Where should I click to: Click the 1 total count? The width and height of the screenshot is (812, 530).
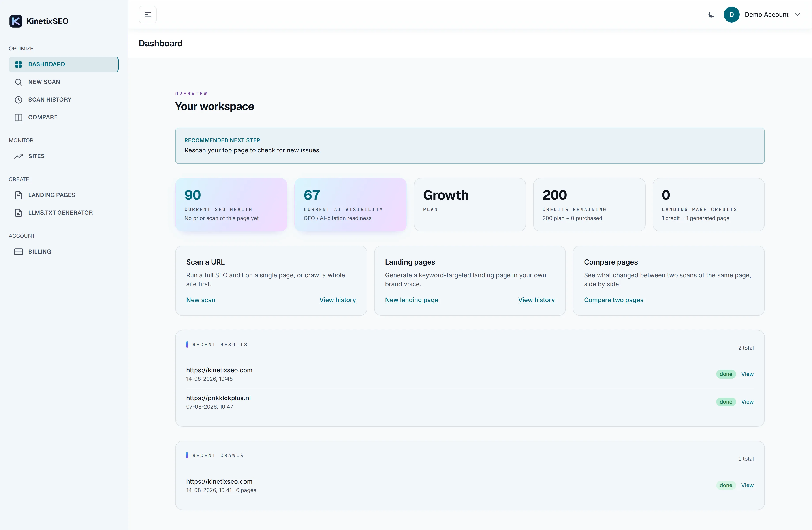pyautogui.click(x=746, y=459)
